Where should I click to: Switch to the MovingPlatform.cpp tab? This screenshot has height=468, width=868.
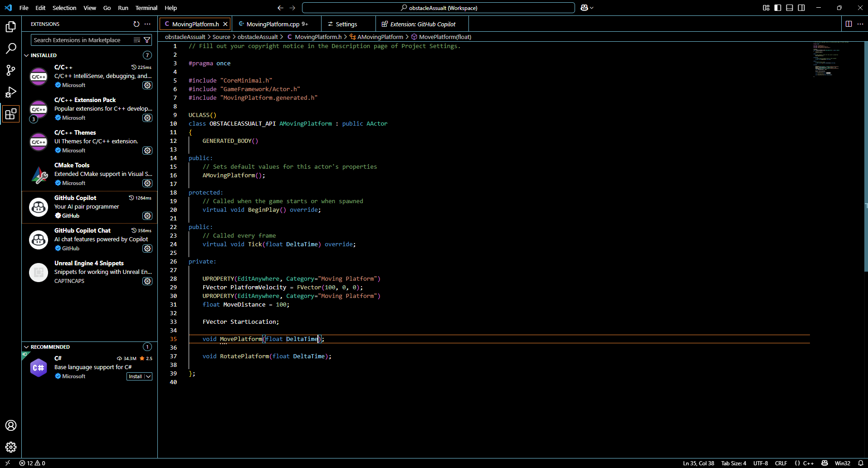point(272,24)
